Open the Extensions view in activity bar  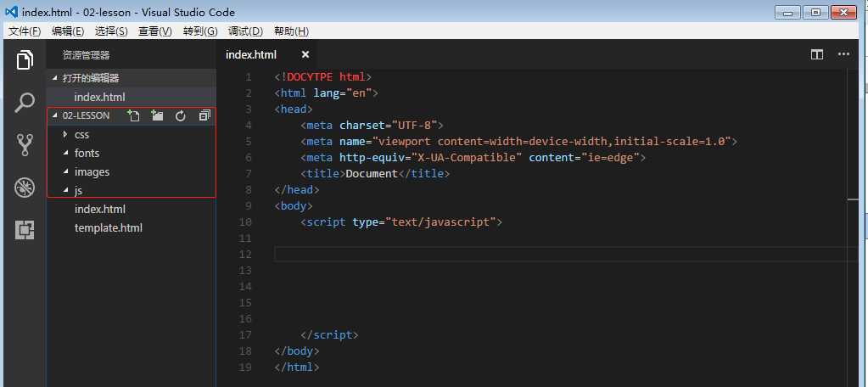coord(25,230)
